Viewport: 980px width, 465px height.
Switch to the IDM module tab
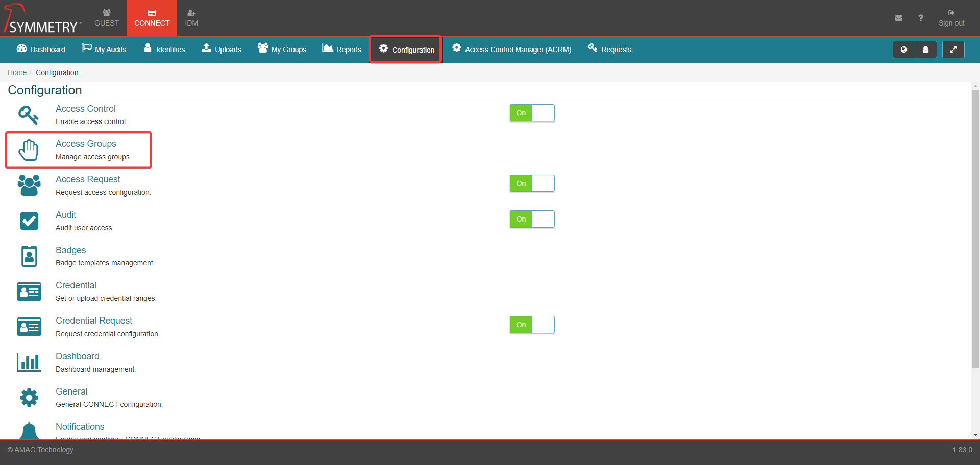click(x=191, y=18)
